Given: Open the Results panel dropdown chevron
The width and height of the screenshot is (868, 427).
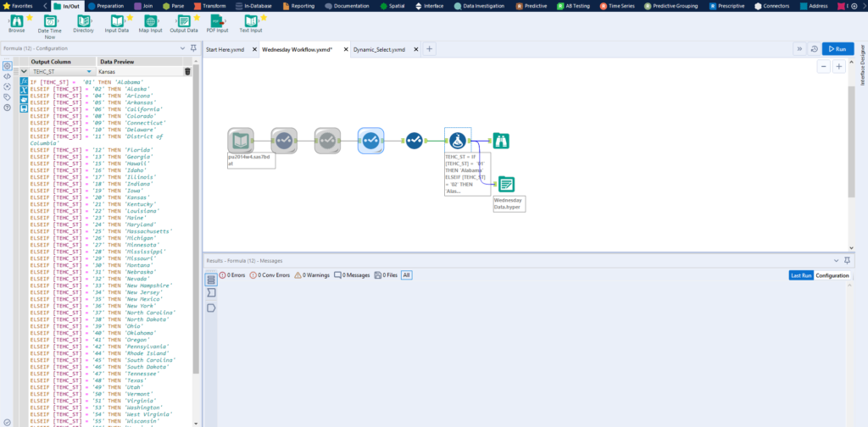Looking at the screenshot, I should [x=836, y=260].
